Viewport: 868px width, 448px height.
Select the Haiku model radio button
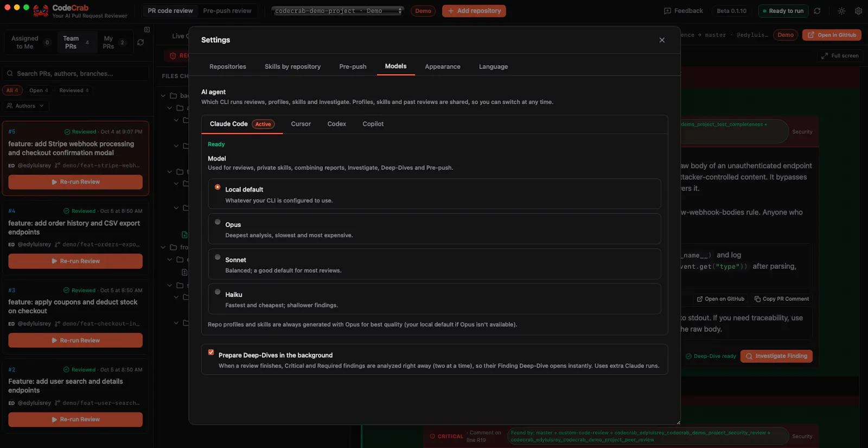tap(218, 292)
